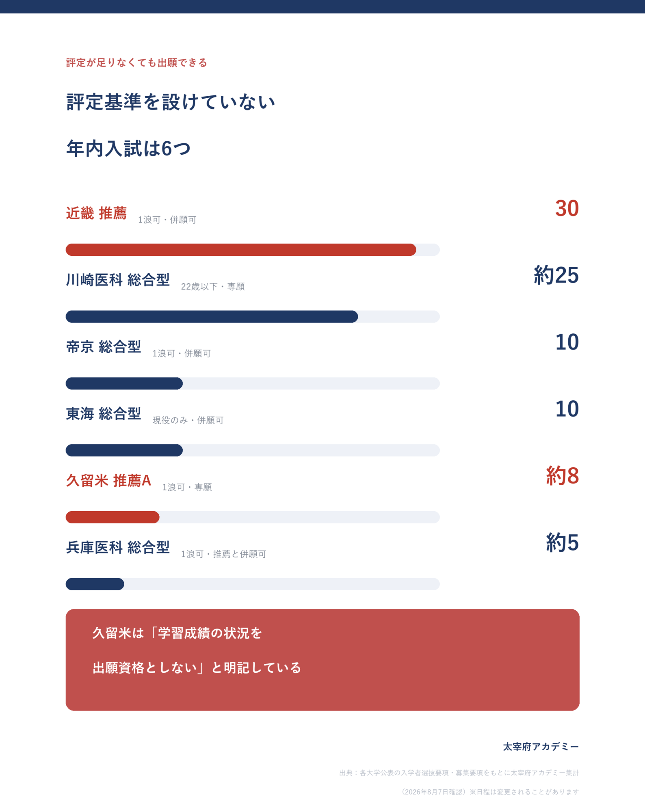
Task: Select the 川崎医科 総合型 heading
Action: click(x=118, y=280)
